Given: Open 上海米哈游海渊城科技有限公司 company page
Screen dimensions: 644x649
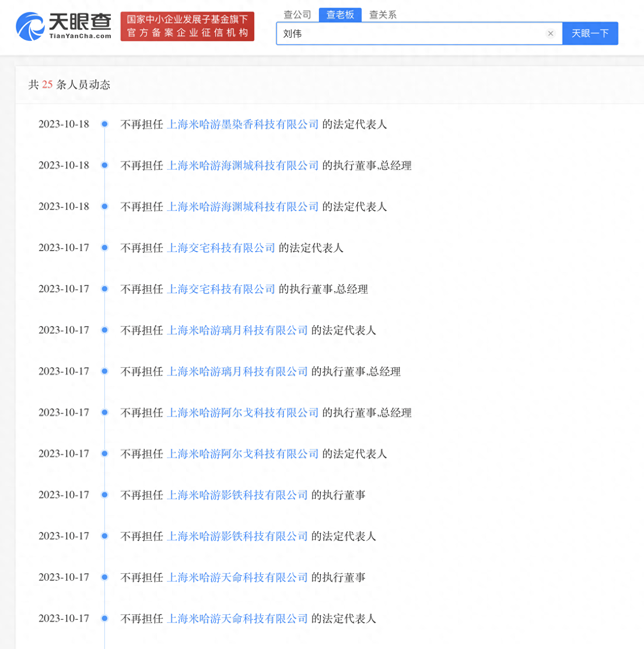Looking at the screenshot, I should (x=243, y=166).
